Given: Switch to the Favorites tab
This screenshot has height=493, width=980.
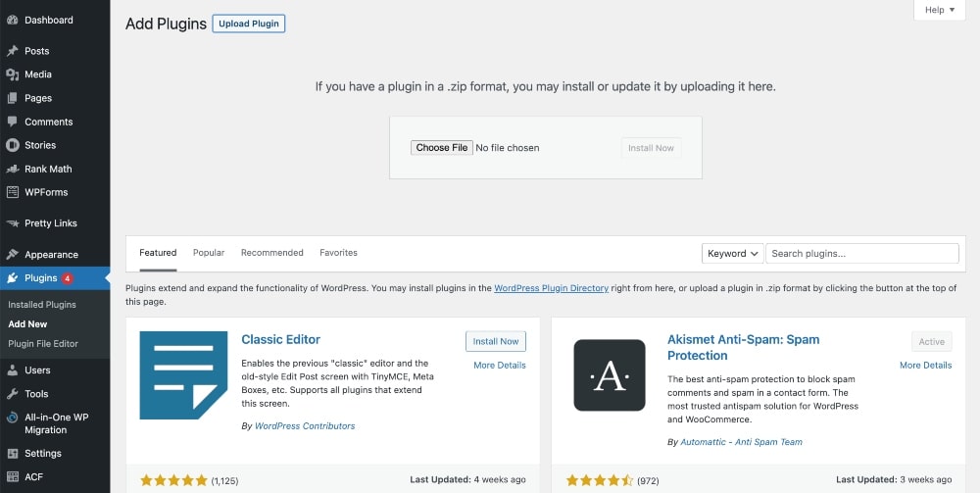Looking at the screenshot, I should point(338,253).
